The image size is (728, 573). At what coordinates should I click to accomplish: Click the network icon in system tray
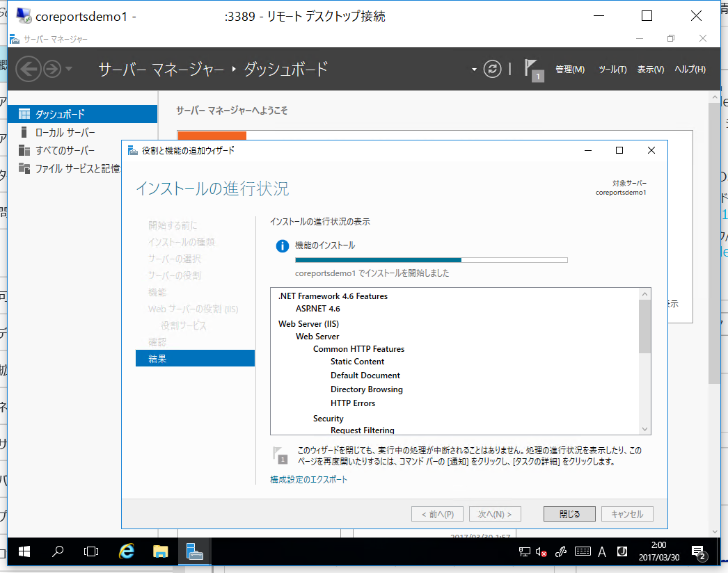525,551
